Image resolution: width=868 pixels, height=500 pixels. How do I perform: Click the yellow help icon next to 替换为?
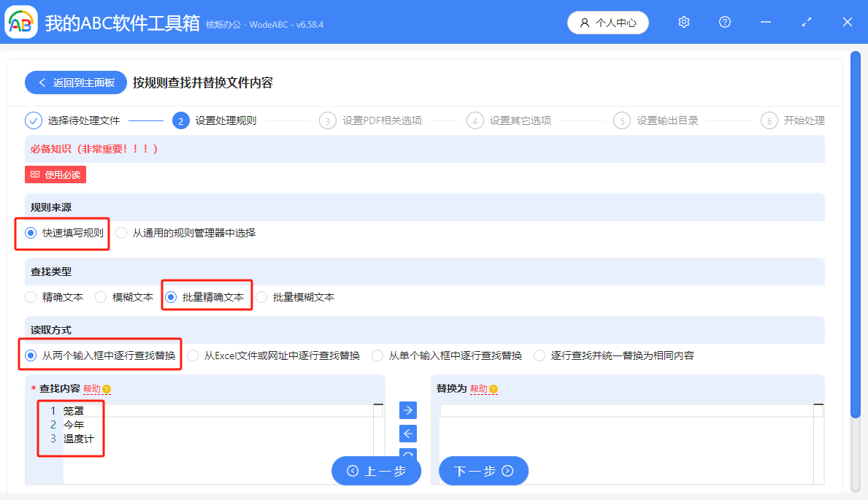(492, 389)
